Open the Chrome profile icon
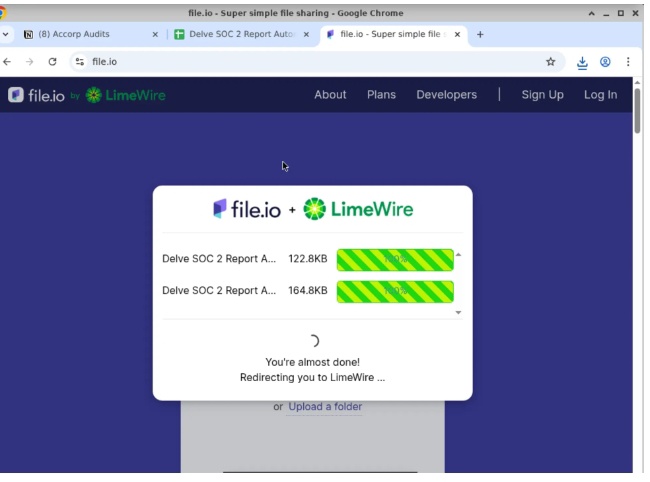 605,62
